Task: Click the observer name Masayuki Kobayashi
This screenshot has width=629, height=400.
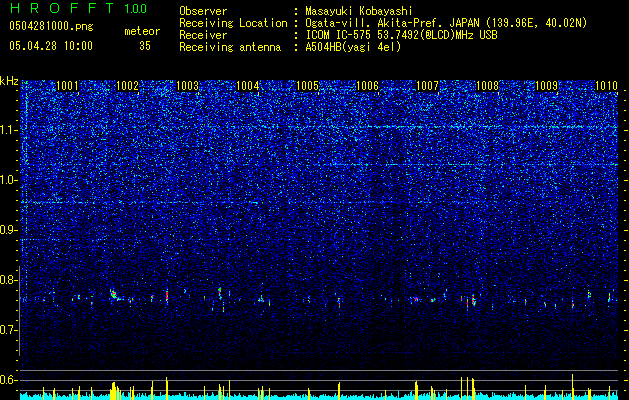Action: tap(358, 11)
